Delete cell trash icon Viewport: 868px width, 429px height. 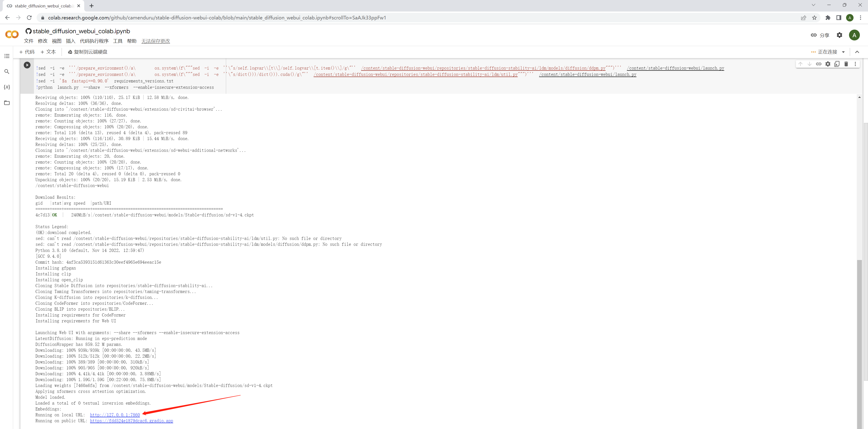click(846, 64)
